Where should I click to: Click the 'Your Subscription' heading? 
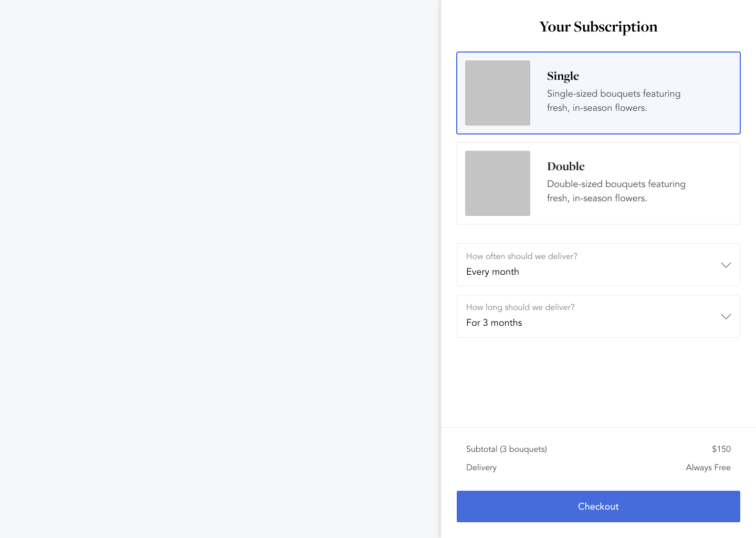click(x=598, y=27)
